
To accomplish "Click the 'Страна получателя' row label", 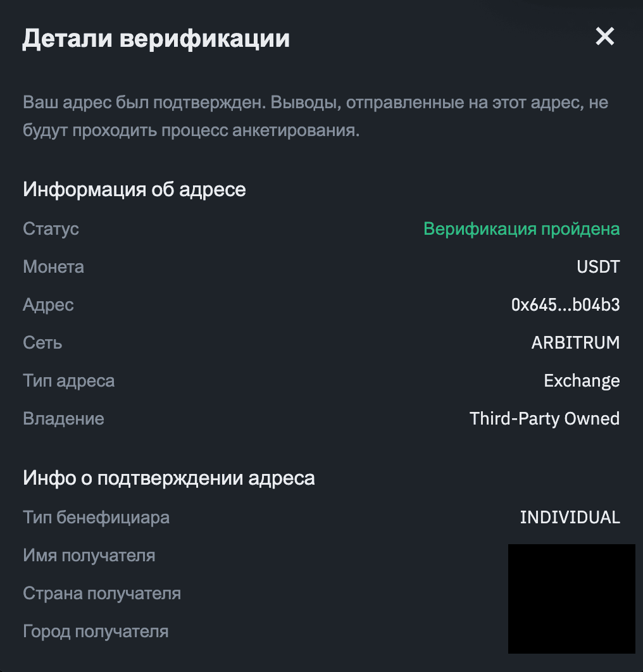I will tap(101, 593).
